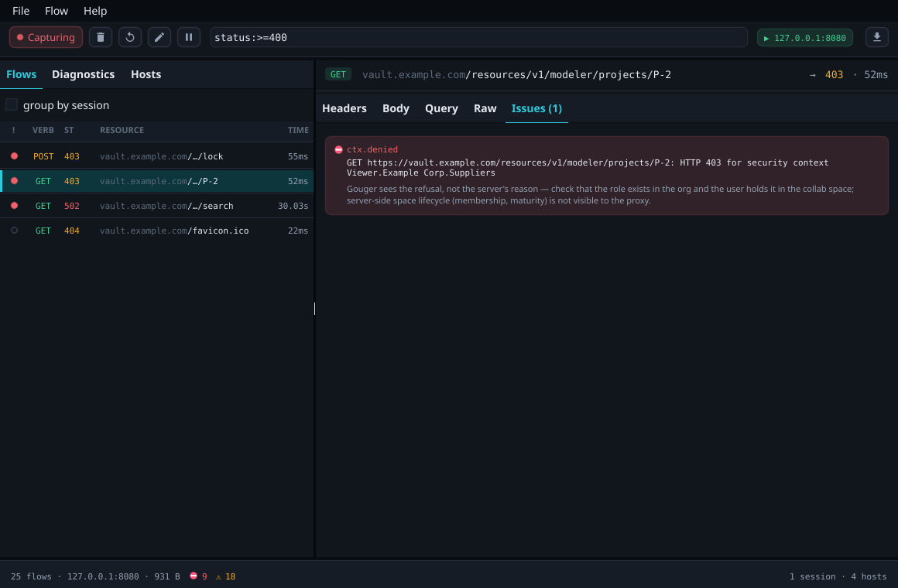This screenshot has width=898, height=588.
Task: Click the RESOURCE column header
Action: pyautogui.click(x=122, y=130)
